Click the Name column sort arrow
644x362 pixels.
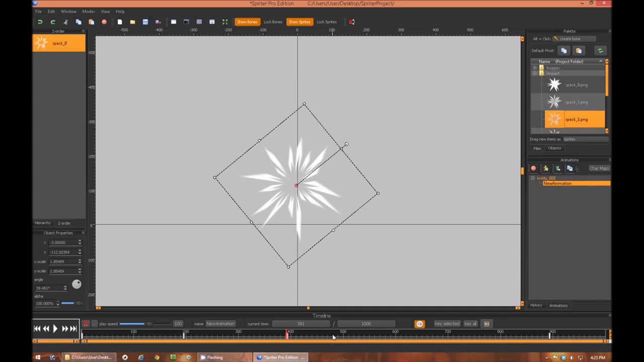click(601, 61)
